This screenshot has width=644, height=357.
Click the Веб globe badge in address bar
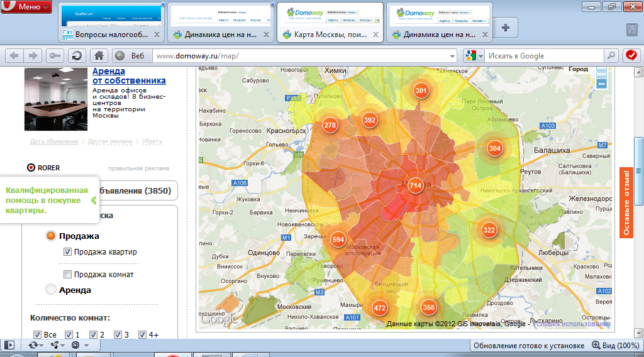[x=131, y=56]
